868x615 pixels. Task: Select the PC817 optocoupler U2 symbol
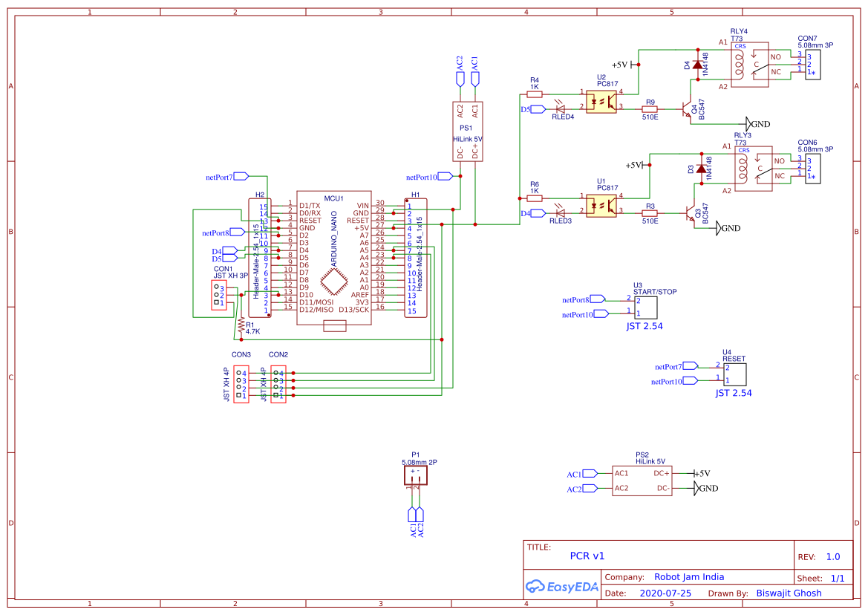[600, 102]
